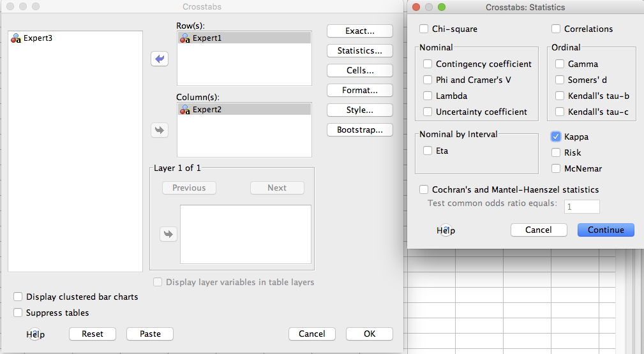Open the Exact... tests dialog
The image size is (644, 354).
tap(360, 31)
